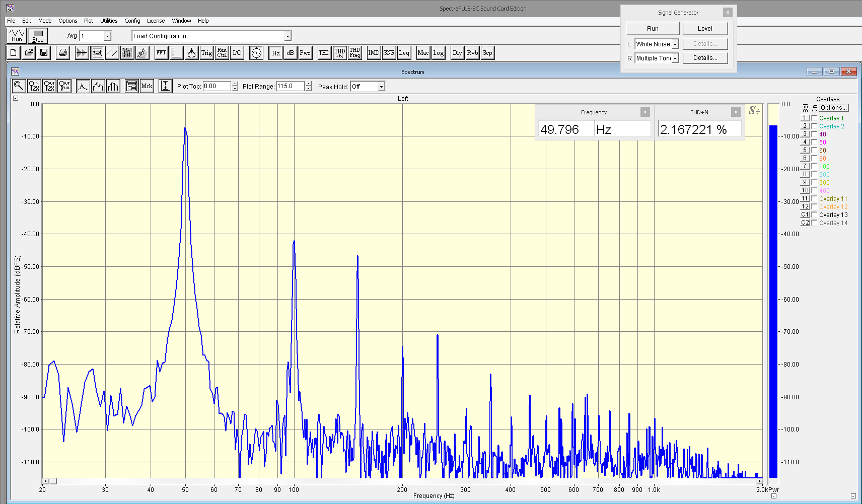Viewport: 862px width, 504px height.
Task: Click the Plot Range input field
Action: (x=291, y=87)
